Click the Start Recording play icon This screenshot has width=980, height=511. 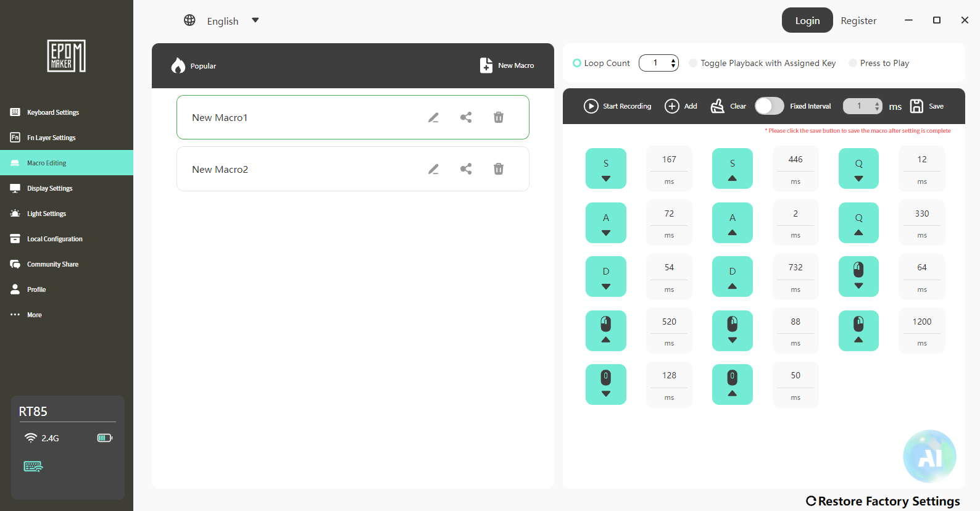pos(591,106)
